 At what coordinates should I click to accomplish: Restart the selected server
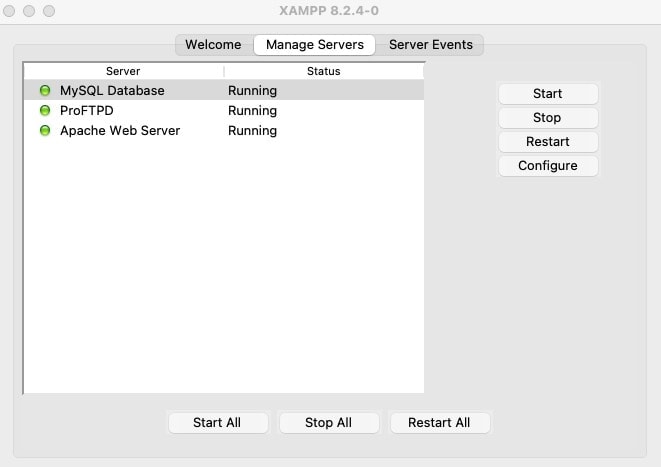[x=548, y=142]
